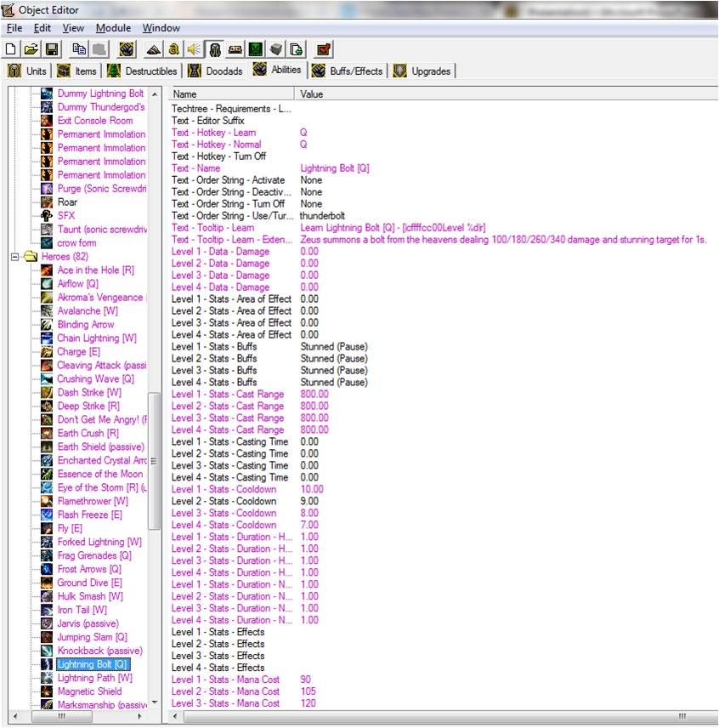Switch to the Items tab
This screenshot has height=728, width=719.
tap(76, 71)
